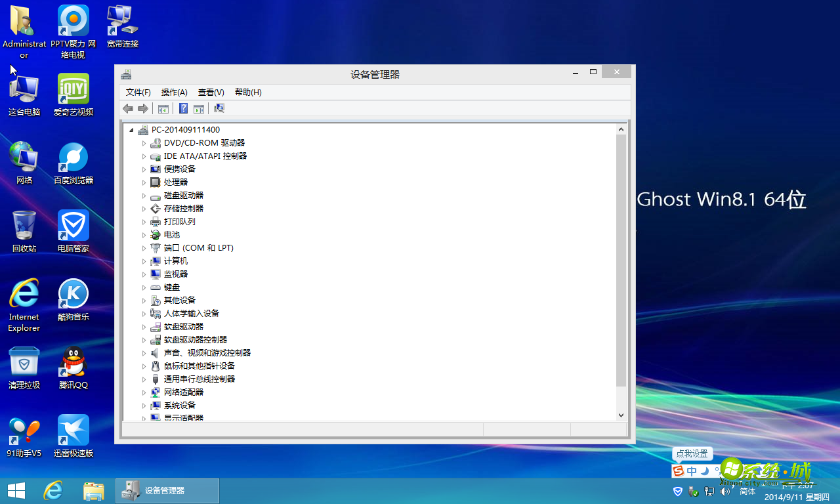This screenshot has height=504, width=840.
Task: Expand the 其他设备 category
Action: 144,300
